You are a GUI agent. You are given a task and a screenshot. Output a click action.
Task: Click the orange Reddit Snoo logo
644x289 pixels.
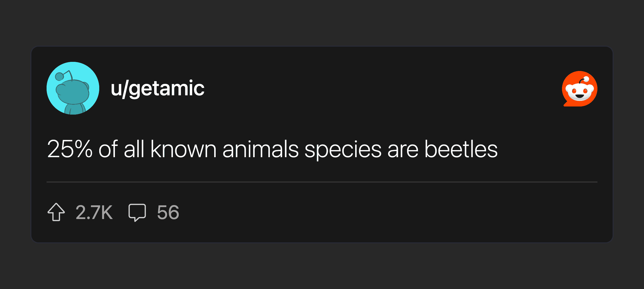pos(579,89)
